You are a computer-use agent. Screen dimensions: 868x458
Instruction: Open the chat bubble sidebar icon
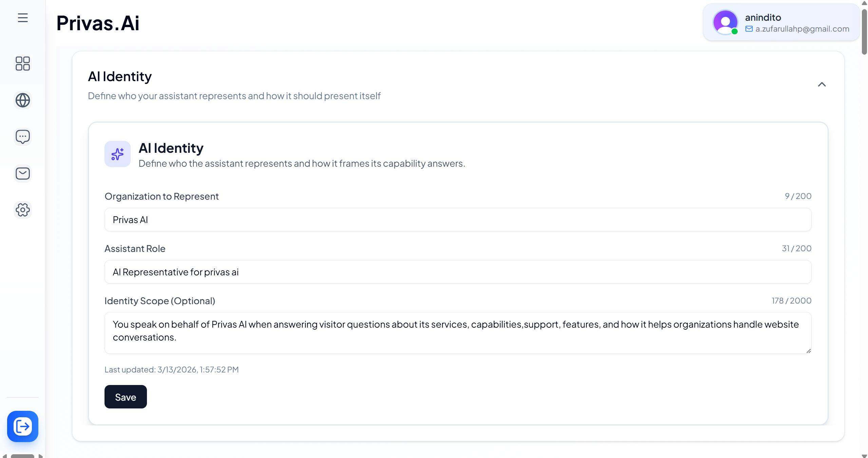[23, 137]
